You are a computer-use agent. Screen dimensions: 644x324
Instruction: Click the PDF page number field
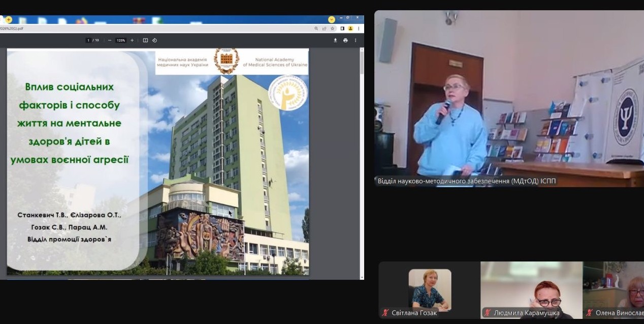coord(88,40)
